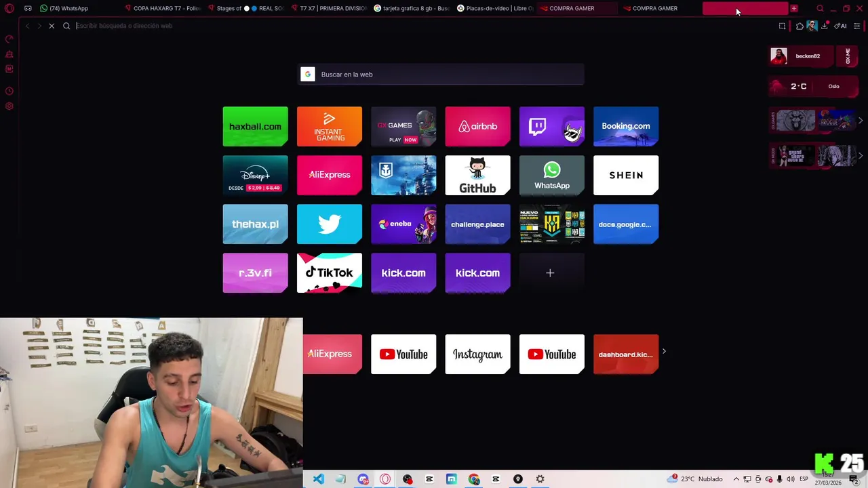The height and width of the screenshot is (488, 868).
Task: Open the r.3v.fi speed dial tile
Action: point(255,272)
